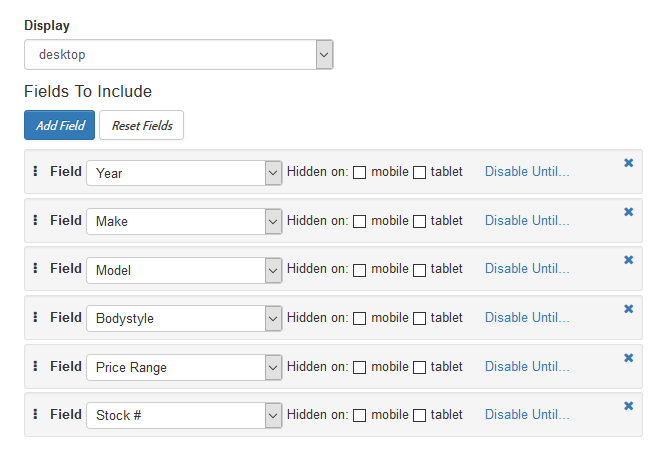The width and height of the screenshot is (663, 455).
Task: Check mobile hidden box for Year
Action: click(x=360, y=173)
